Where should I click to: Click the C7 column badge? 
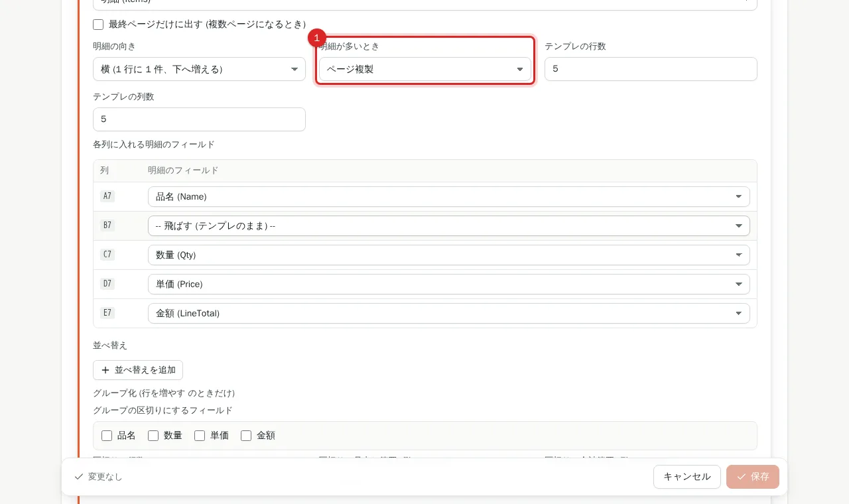107,255
